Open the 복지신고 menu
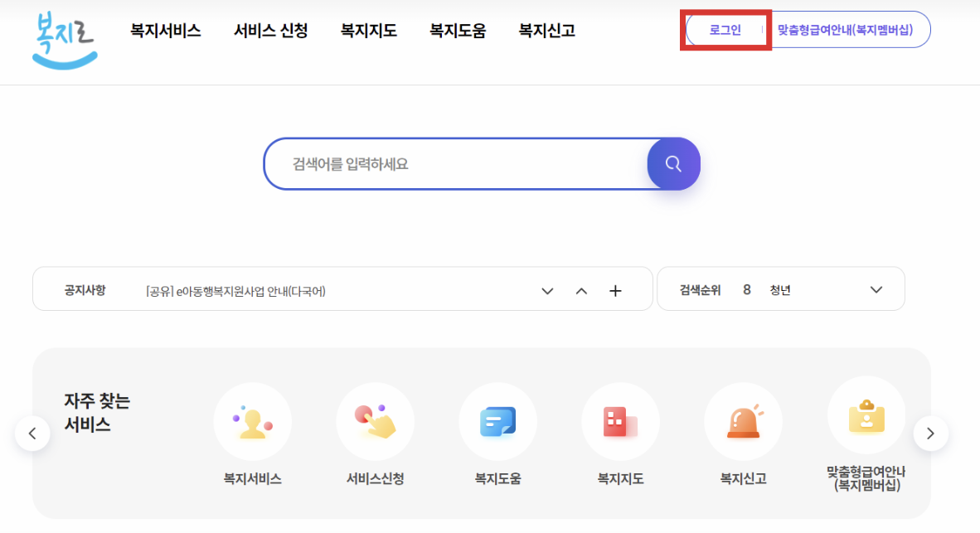 coord(545,30)
